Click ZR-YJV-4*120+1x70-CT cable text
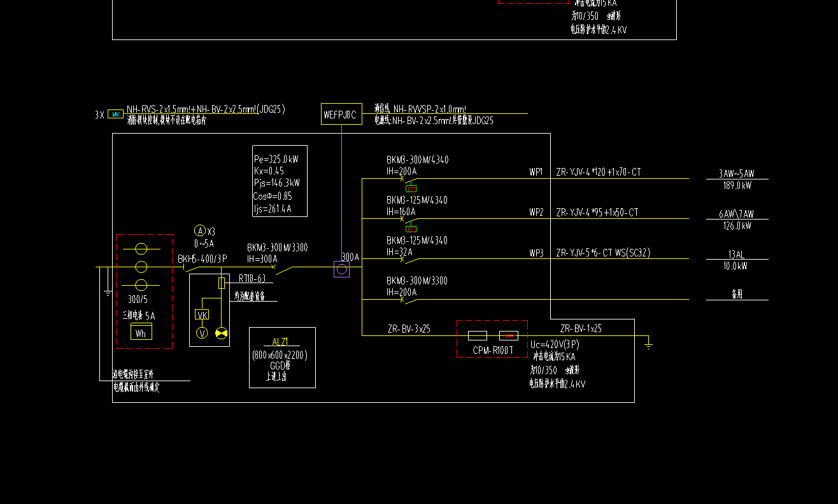838x504 pixels. pos(599,172)
